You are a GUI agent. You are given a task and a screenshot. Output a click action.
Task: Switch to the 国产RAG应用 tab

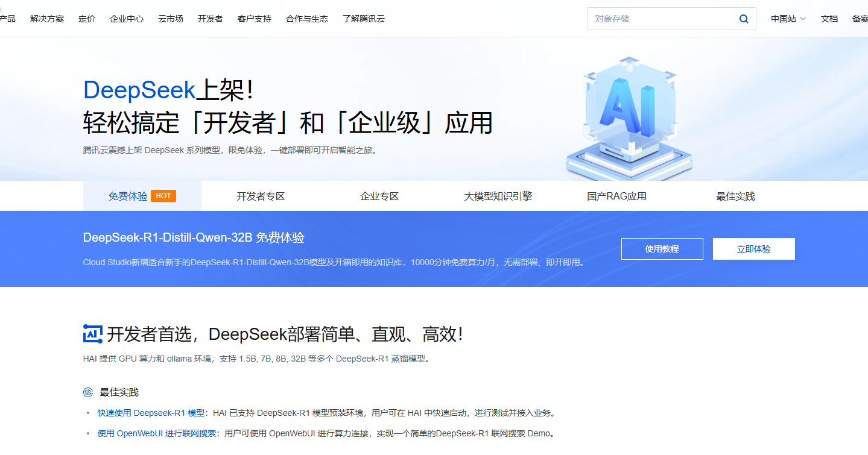[x=616, y=196]
